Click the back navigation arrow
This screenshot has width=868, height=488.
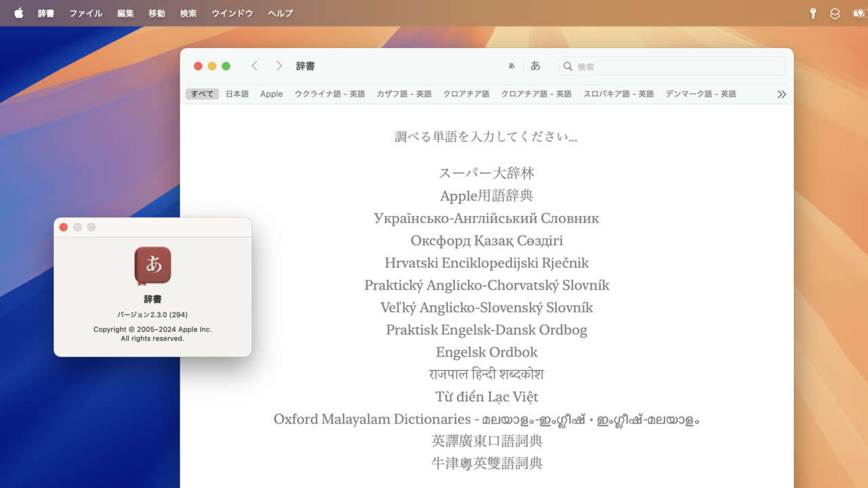[254, 66]
